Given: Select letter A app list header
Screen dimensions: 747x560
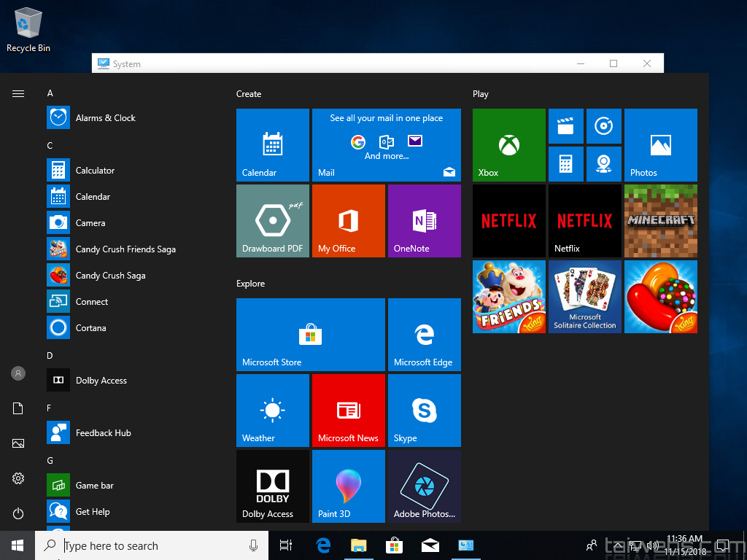Looking at the screenshot, I should pos(50,93).
